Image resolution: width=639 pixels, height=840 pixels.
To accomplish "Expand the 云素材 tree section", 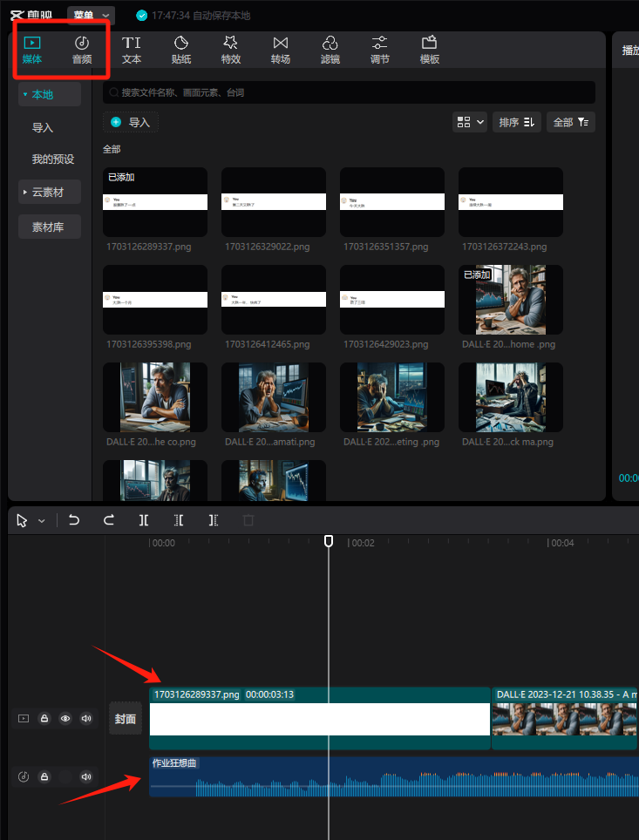I will (x=50, y=192).
